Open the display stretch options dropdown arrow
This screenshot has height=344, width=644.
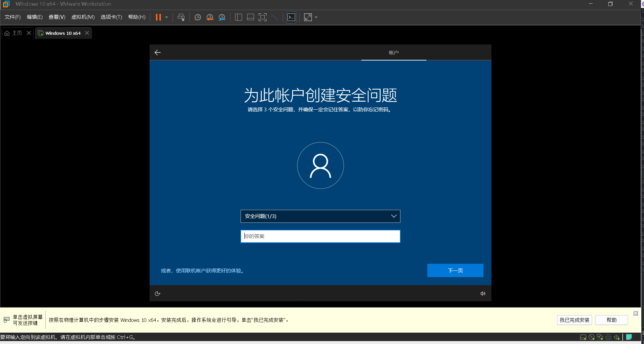pos(316,17)
